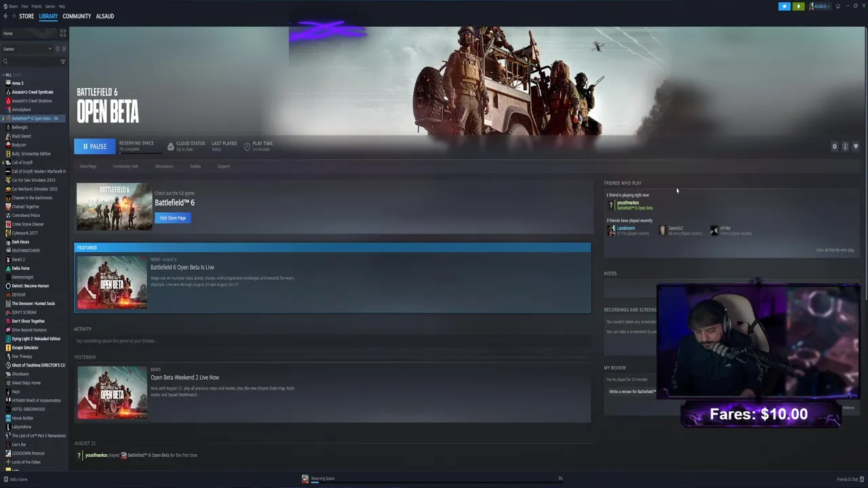Image resolution: width=868 pixels, height=488 pixels.
Task: Open the library grid view icon beside Home
Action: [x=63, y=33]
